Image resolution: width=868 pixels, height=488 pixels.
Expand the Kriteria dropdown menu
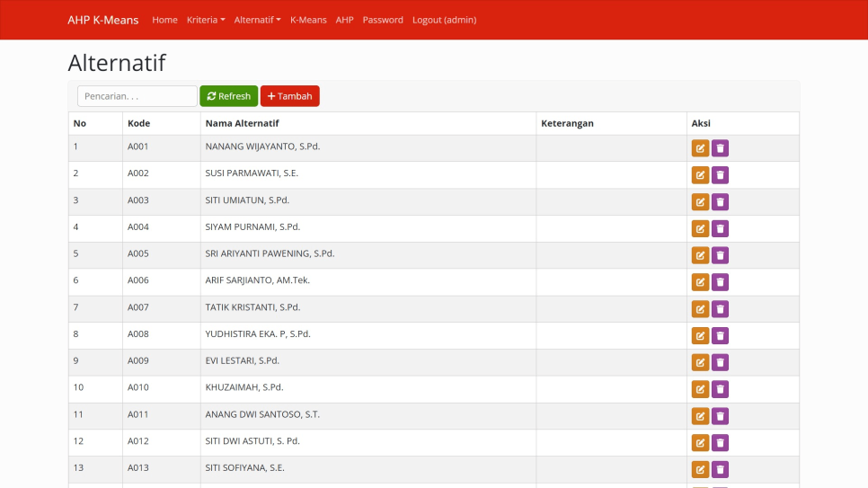click(x=206, y=20)
